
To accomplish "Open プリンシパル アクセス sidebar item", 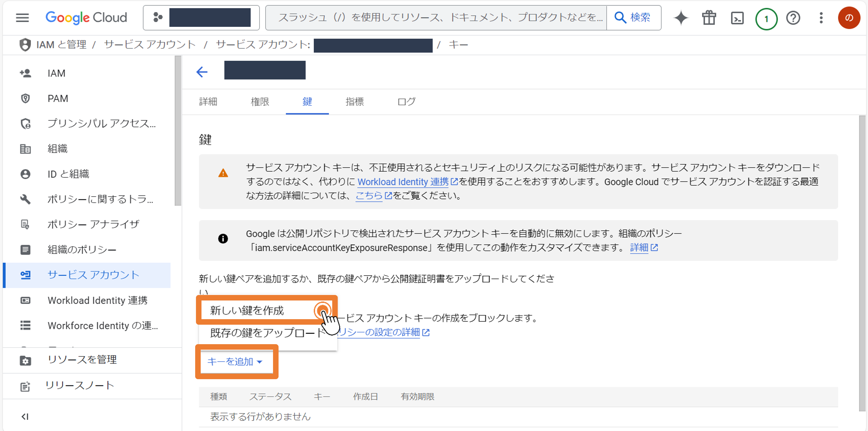I will pos(87,124).
